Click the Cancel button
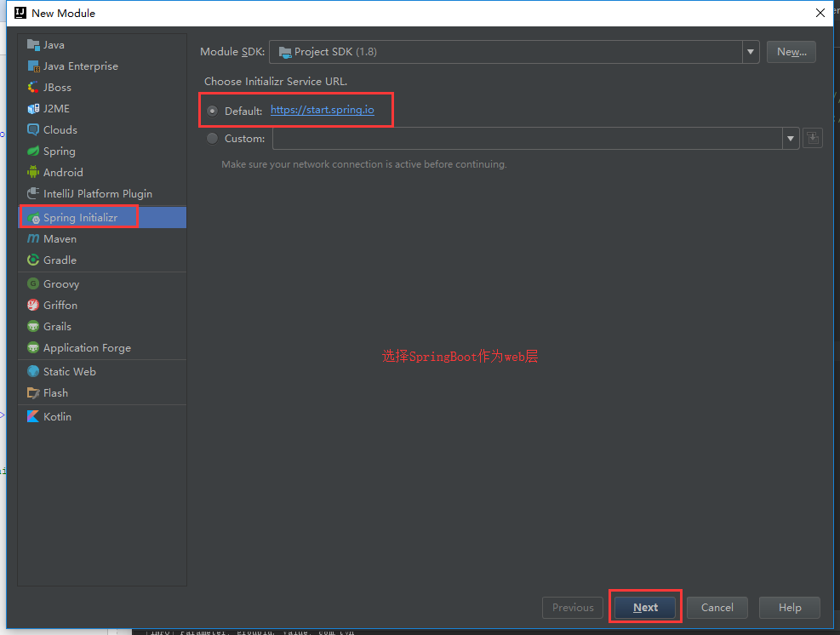 click(x=717, y=607)
